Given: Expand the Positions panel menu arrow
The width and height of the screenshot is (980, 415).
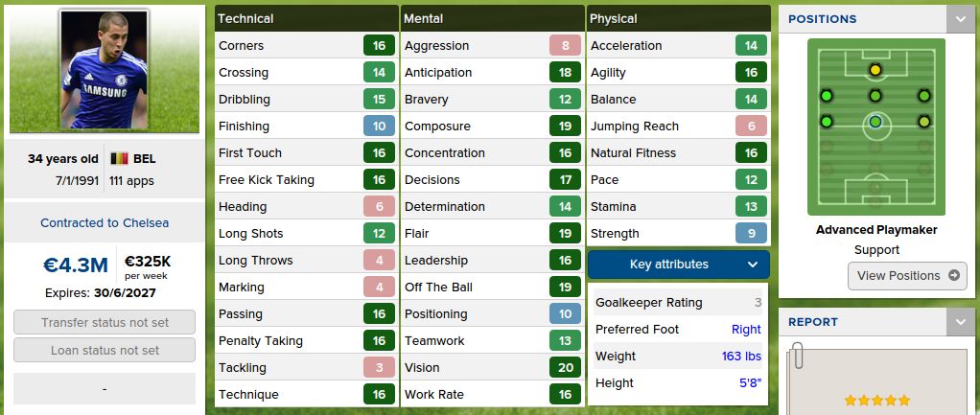Looking at the screenshot, I should click(960, 19).
